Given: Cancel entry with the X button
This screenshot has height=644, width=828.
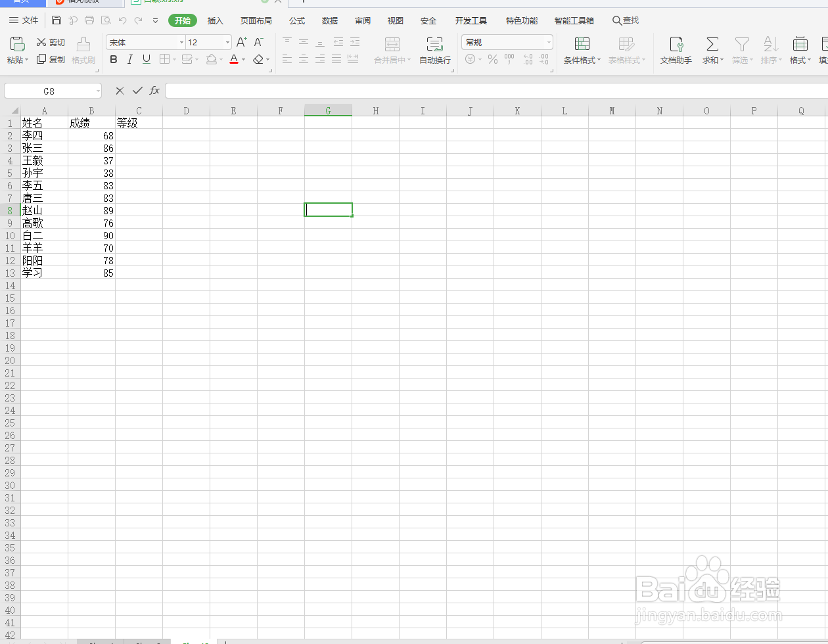Looking at the screenshot, I should (x=120, y=91).
